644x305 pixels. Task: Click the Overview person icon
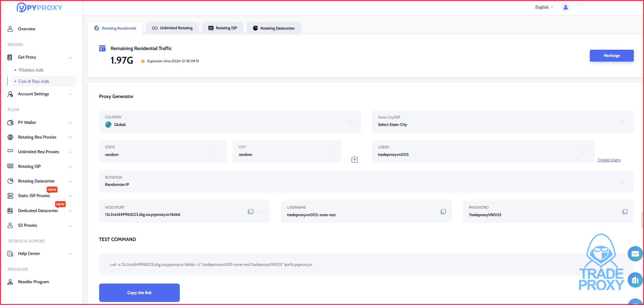click(x=10, y=29)
